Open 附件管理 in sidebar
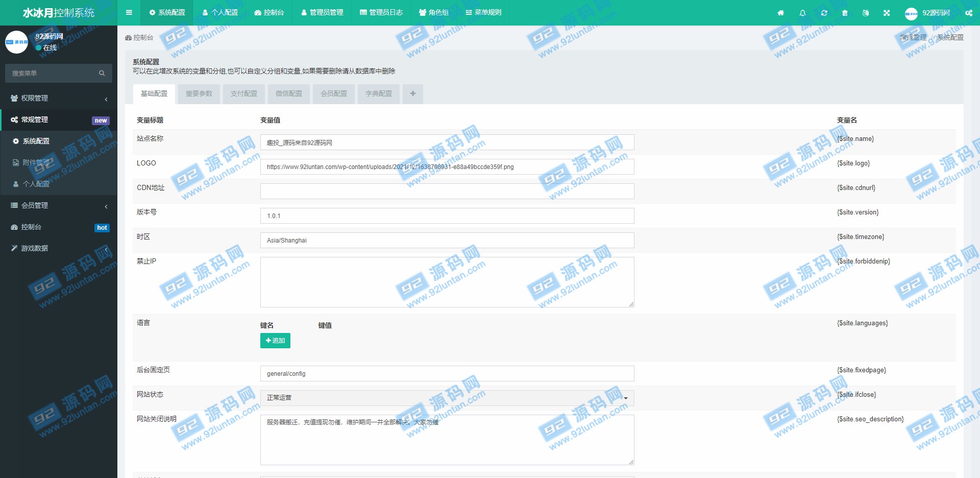 tap(59, 162)
